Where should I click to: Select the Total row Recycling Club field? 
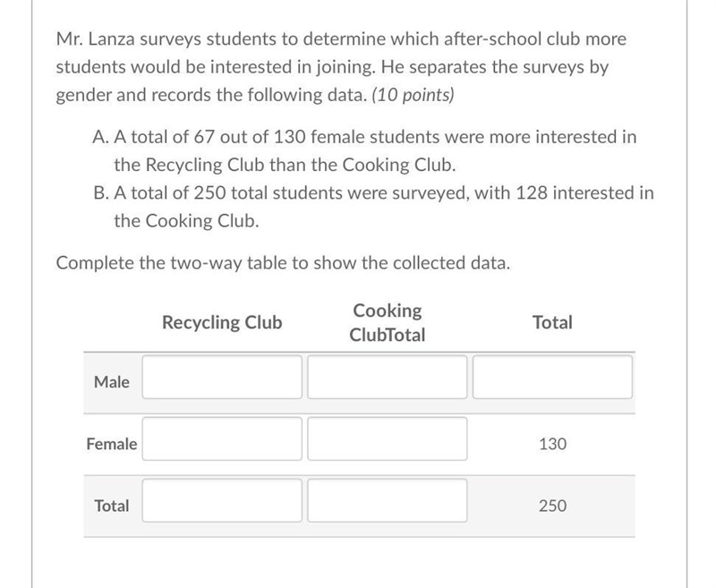pyautogui.click(x=222, y=500)
